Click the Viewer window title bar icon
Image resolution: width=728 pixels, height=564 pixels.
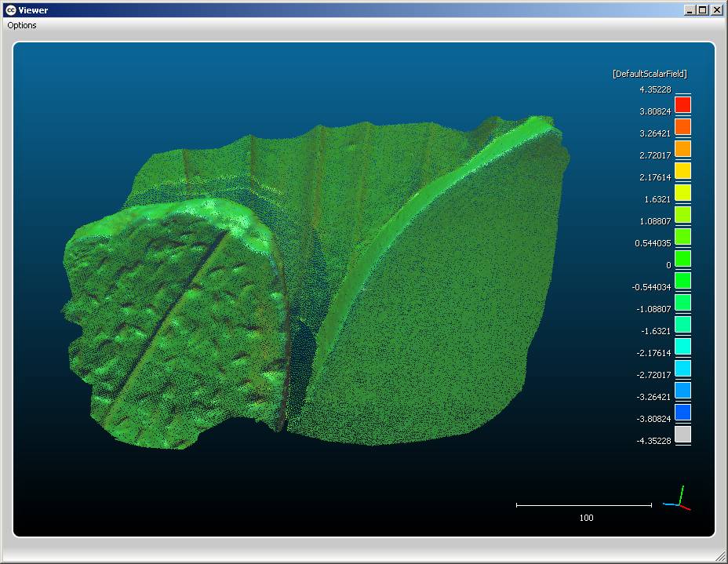click(x=10, y=9)
